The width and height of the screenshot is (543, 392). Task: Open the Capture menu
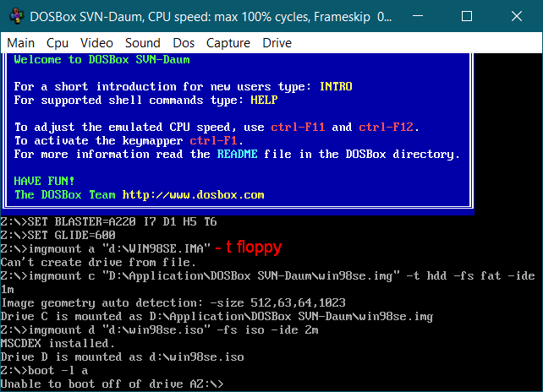coord(228,43)
